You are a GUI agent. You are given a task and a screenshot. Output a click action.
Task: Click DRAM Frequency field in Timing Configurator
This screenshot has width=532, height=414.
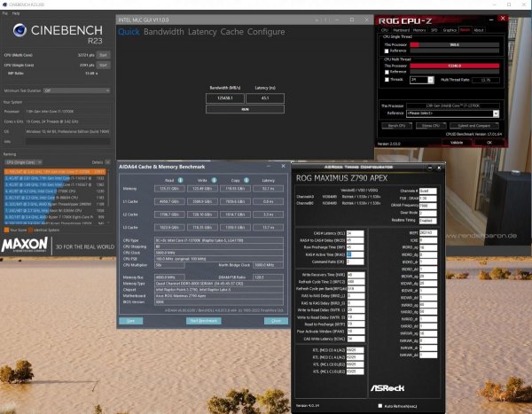tap(428, 206)
